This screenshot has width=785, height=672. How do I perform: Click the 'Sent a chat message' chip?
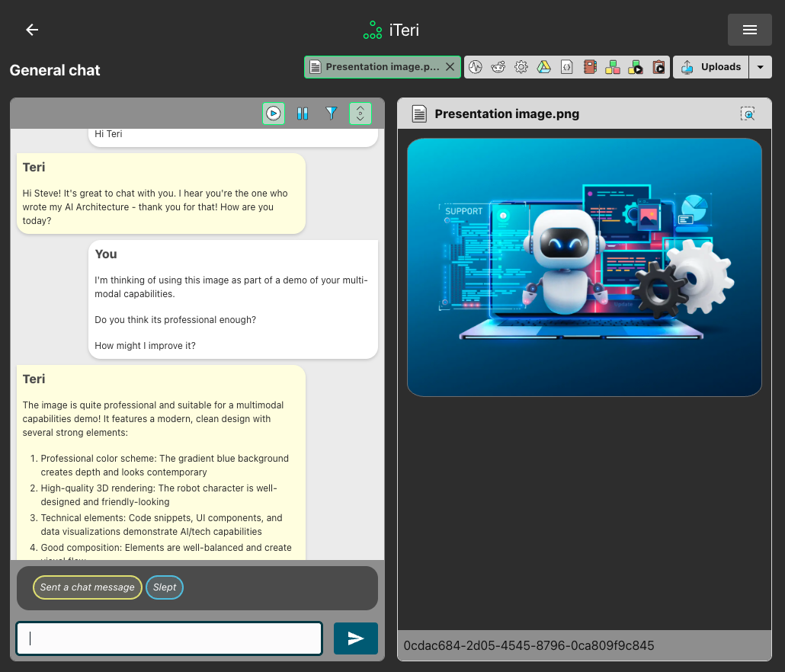coord(87,587)
